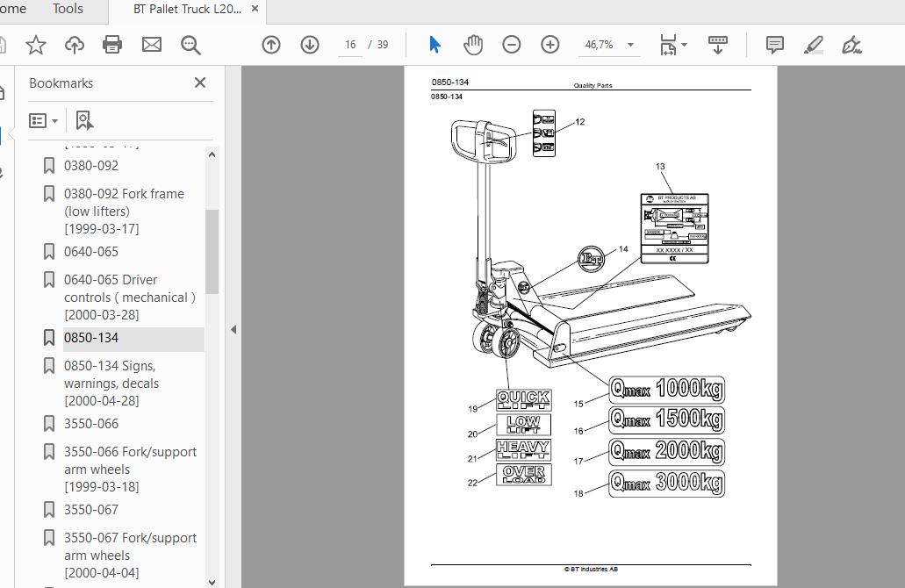Viewport: 905px width, 588px height.
Task: Open bookmark 0380-092
Action: 91,166
